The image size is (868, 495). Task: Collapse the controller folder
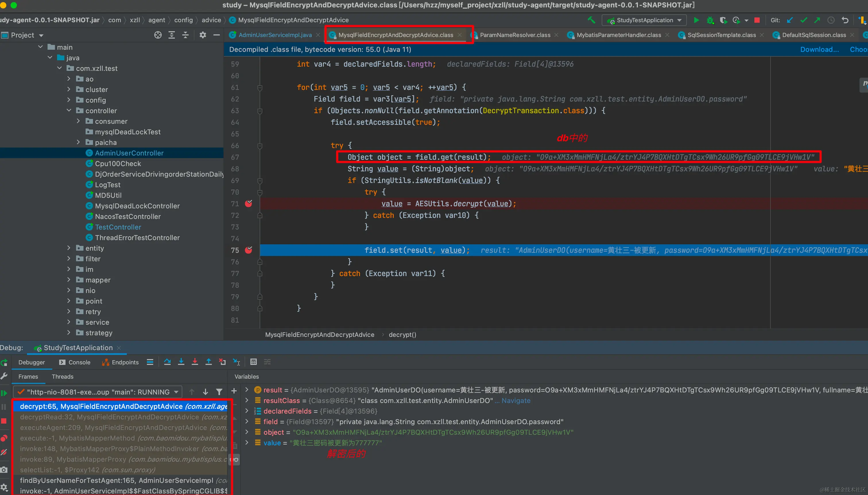tap(69, 111)
